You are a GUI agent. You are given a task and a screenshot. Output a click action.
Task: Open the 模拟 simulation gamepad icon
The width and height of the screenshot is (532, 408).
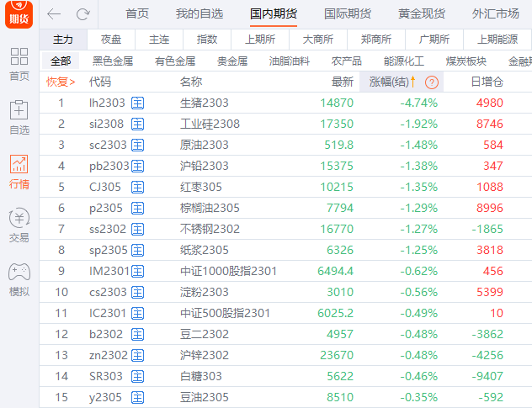[19, 279]
